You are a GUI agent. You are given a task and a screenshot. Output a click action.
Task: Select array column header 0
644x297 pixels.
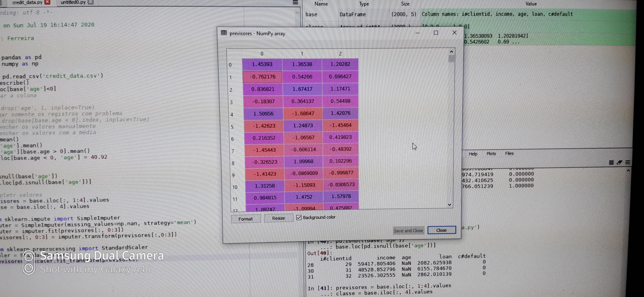pos(262,54)
